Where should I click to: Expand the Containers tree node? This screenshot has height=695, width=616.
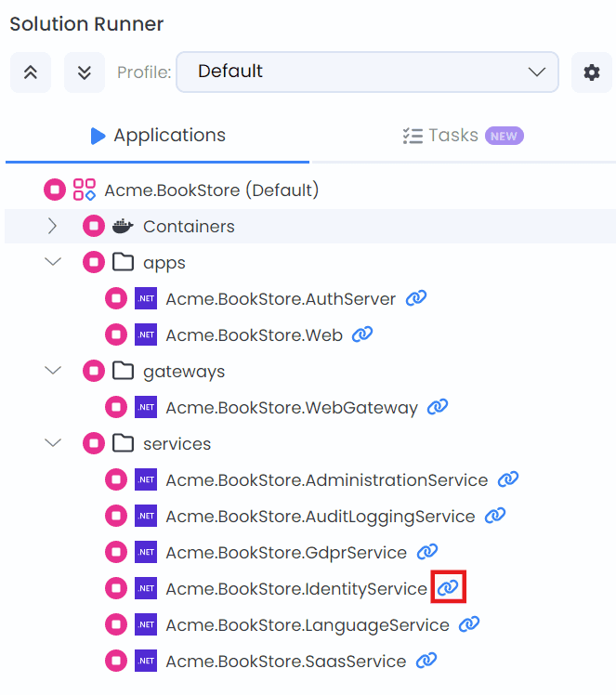[53, 226]
